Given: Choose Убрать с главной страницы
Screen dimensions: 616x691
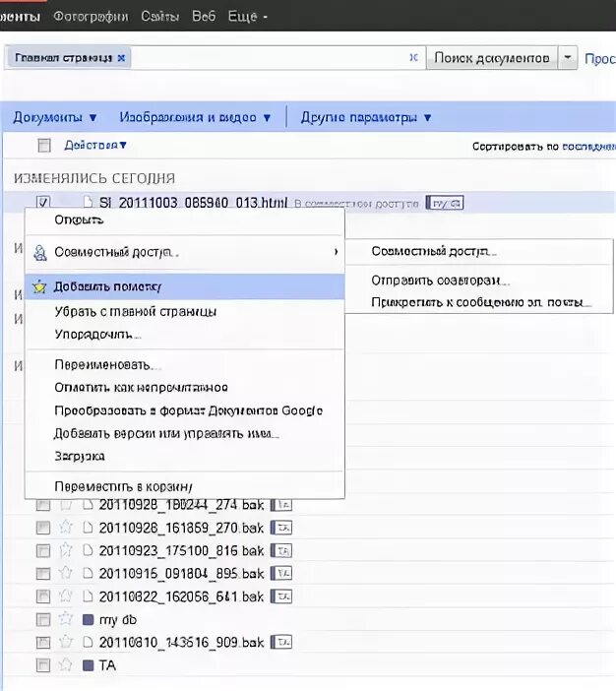Looking at the screenshot, I should [x=184, y=312].
